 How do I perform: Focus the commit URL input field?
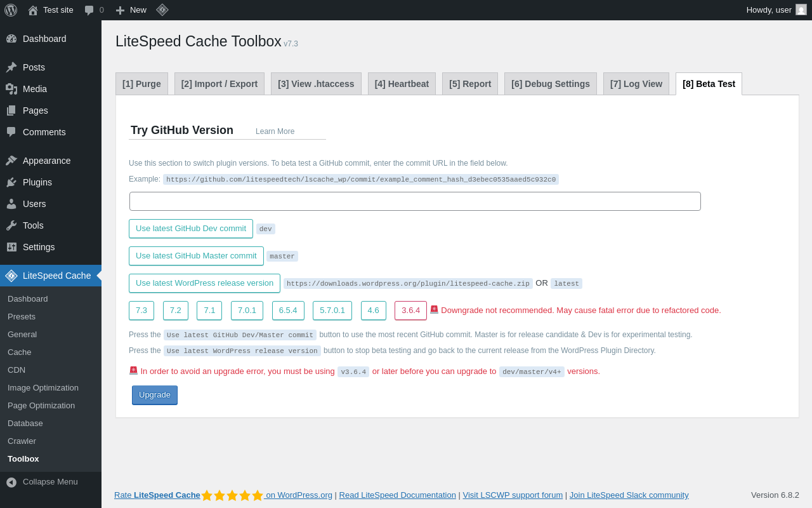pos(415,201)
